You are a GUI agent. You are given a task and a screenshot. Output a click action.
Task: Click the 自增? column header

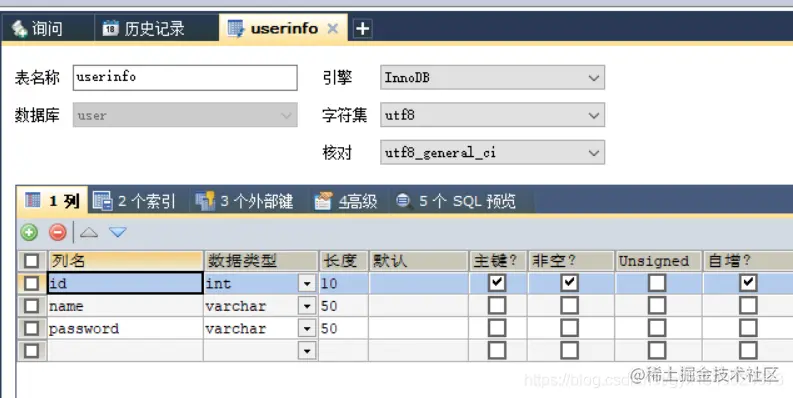coord(748,261)
